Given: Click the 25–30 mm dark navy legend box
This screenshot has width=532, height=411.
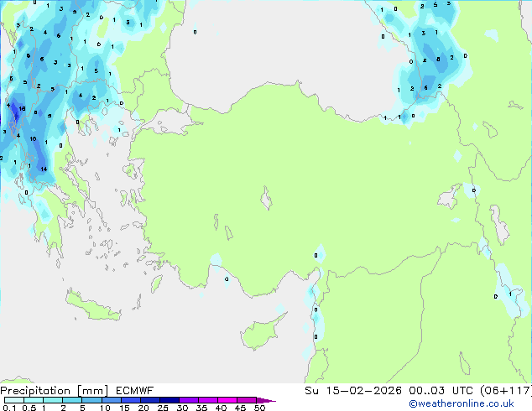Looking at the screenshot, I should point(170,400).
